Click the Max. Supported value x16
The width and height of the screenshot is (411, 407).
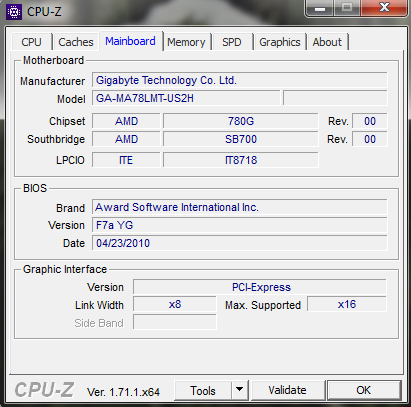pyautogui.click(x=347, y=305)
